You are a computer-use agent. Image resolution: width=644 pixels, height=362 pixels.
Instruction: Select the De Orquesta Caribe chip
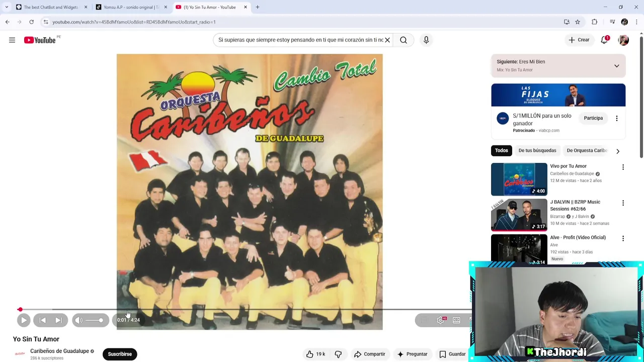[x=587, y=150]
